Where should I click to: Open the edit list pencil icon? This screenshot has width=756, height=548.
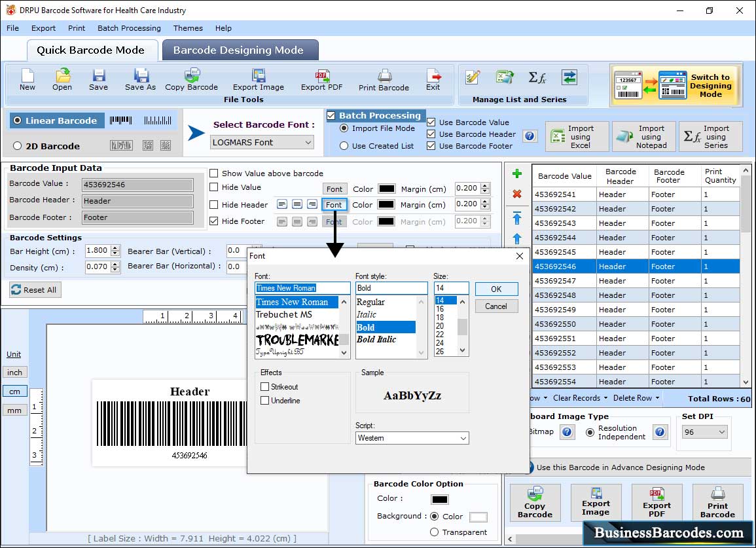(473, 77)
